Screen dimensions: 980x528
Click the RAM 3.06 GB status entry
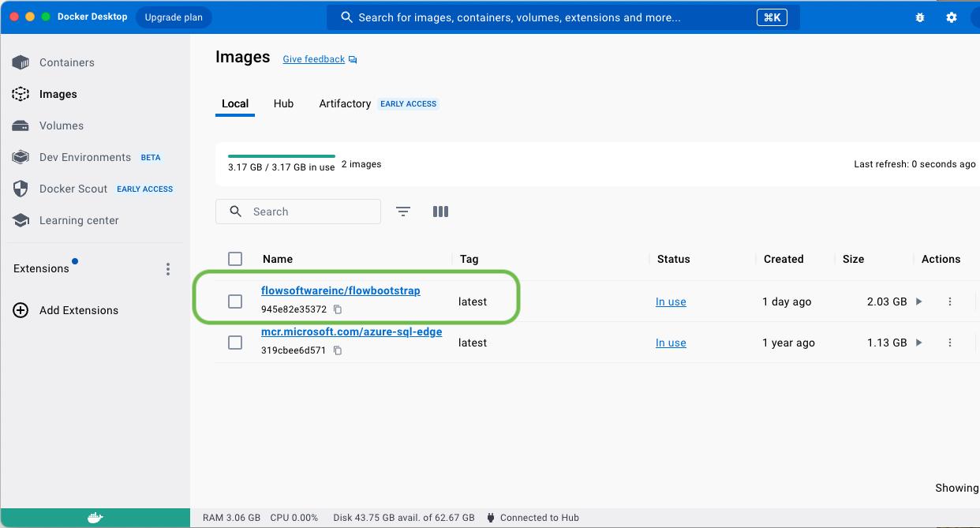[x=231, y=518]
